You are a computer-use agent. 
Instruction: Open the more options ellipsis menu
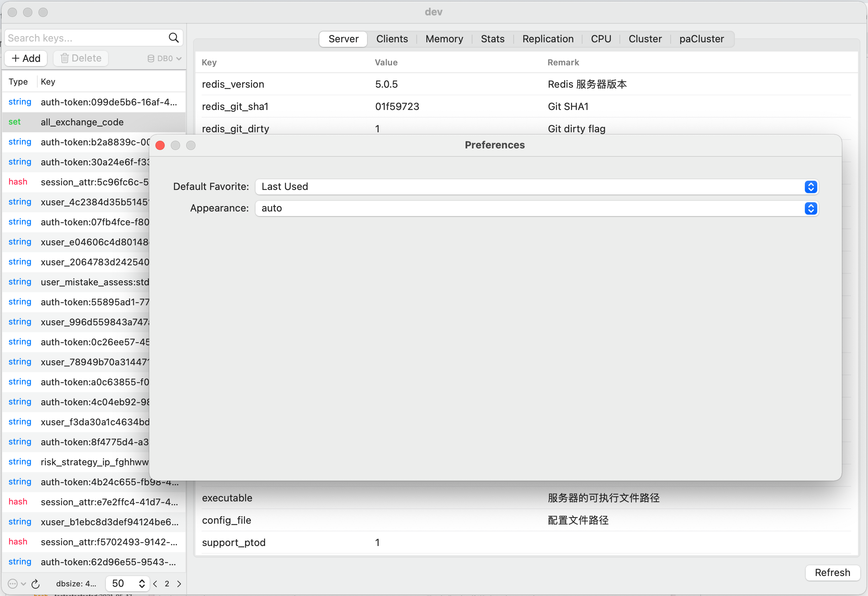click(x=13, y=584)
